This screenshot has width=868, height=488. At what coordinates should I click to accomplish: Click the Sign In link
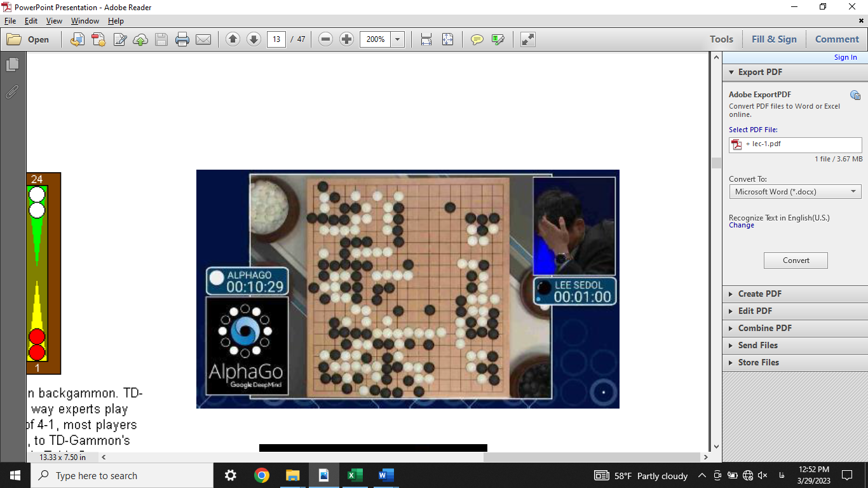pos(845,57)
